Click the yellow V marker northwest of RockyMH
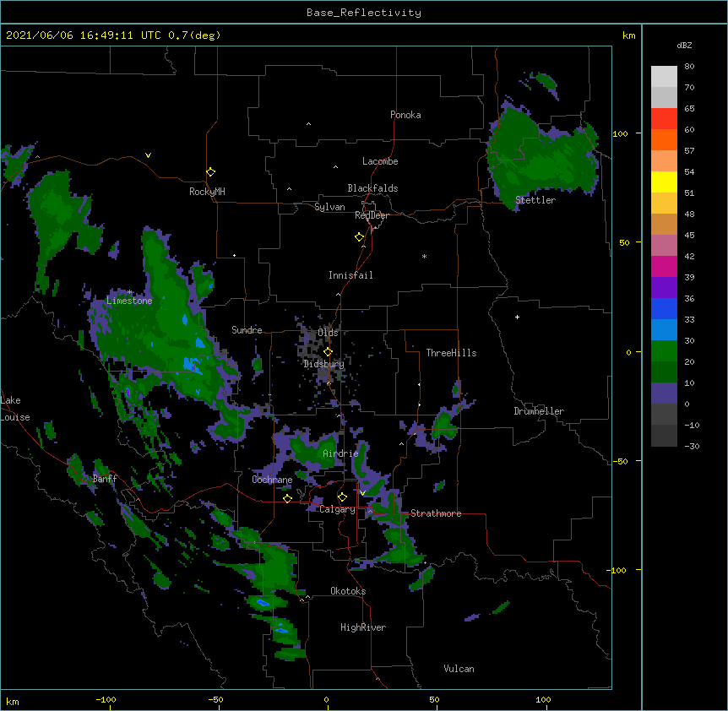The height and width of the screenshot is (711, 728). pos(148,155)
